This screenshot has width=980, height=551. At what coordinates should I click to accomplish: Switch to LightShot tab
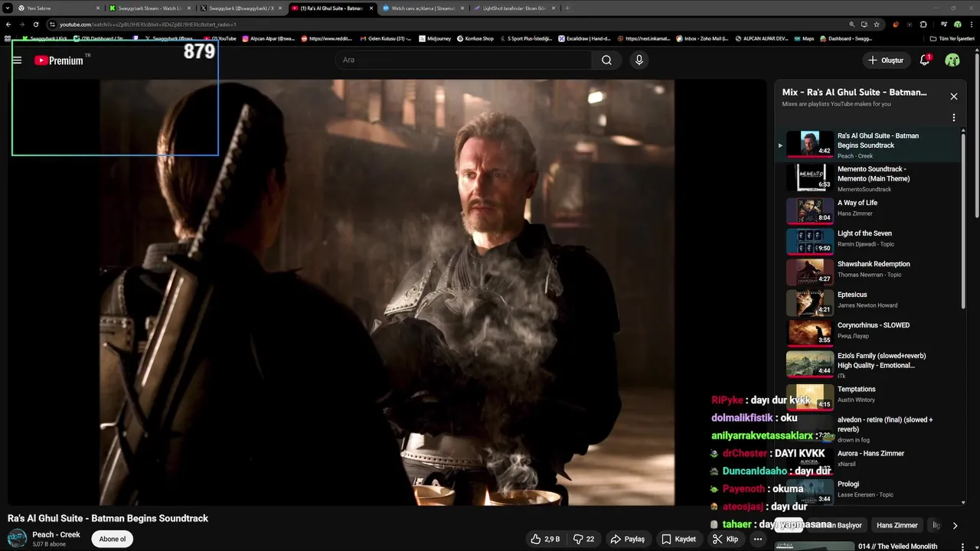click(x=514, y=8)
